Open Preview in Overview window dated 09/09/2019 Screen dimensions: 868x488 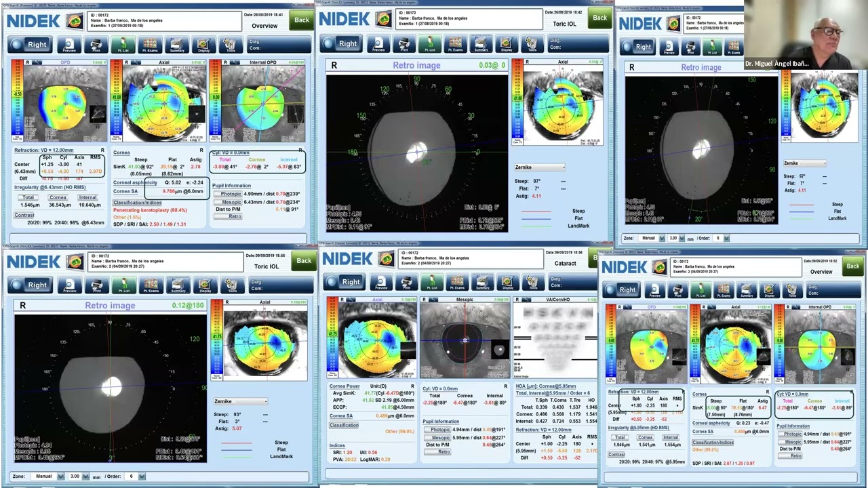655,290
